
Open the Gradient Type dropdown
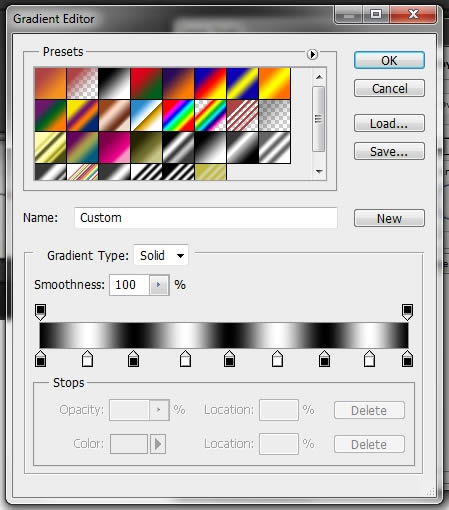(161, 256)
